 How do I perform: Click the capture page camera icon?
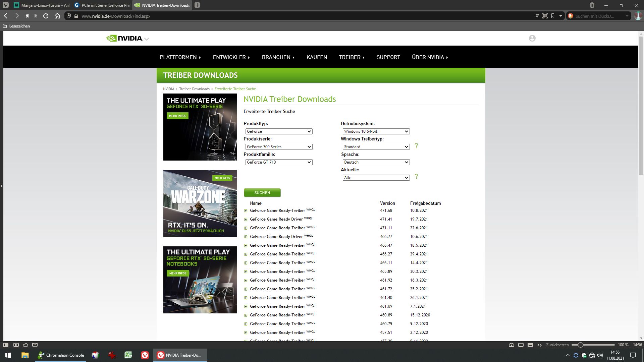[x=511, y=345]
